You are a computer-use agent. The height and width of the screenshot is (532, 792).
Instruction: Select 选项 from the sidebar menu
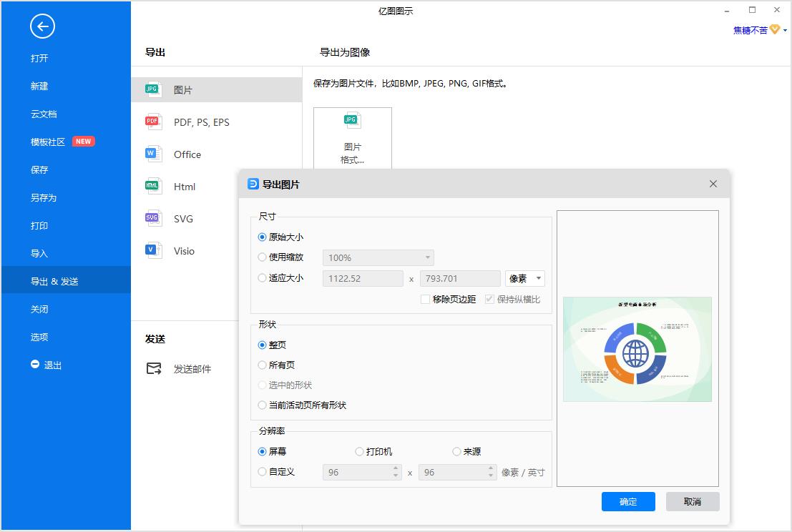(39, 337)
